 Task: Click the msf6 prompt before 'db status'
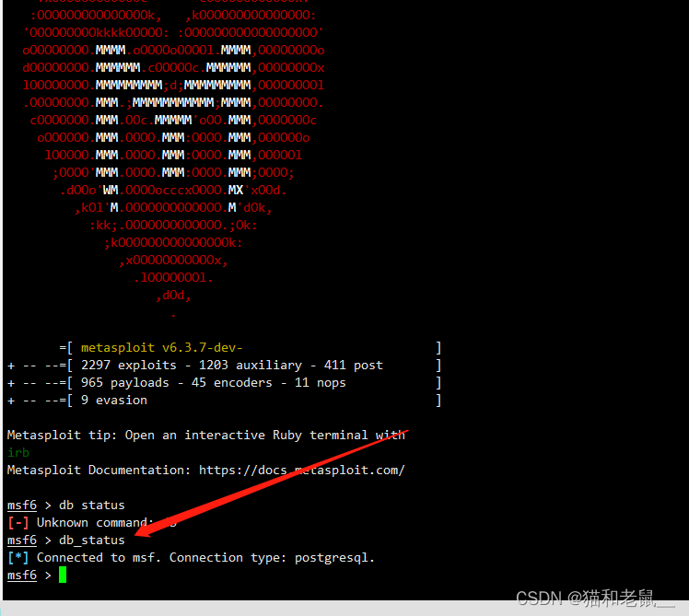[x=22, y=506]
